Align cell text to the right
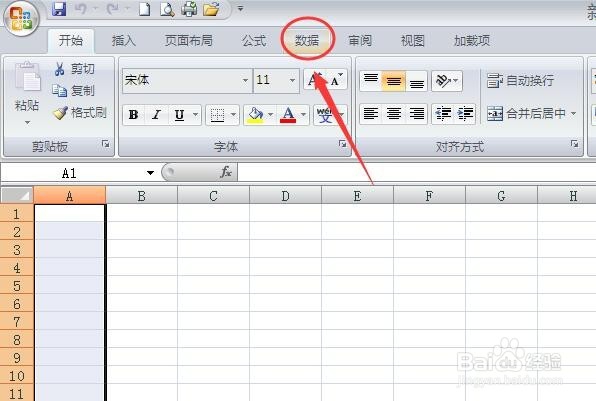This screenshot has width=596, height=401. point(417,114)
